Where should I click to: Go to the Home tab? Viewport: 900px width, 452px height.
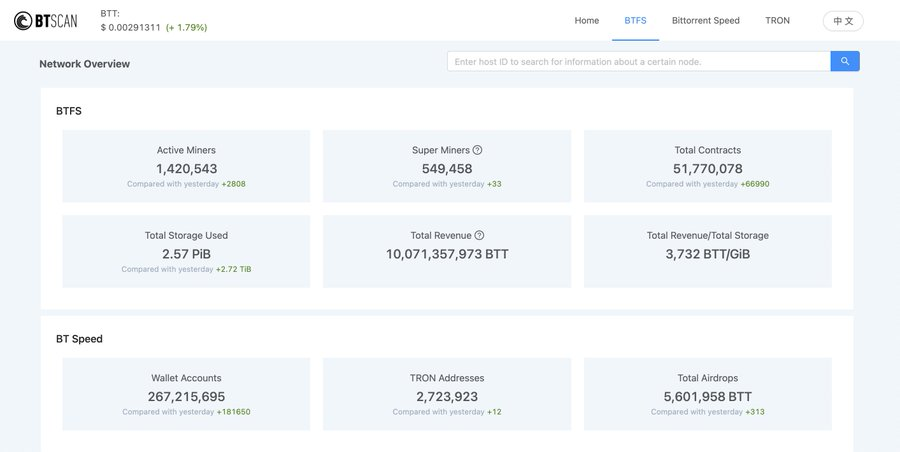coord(587,21)
